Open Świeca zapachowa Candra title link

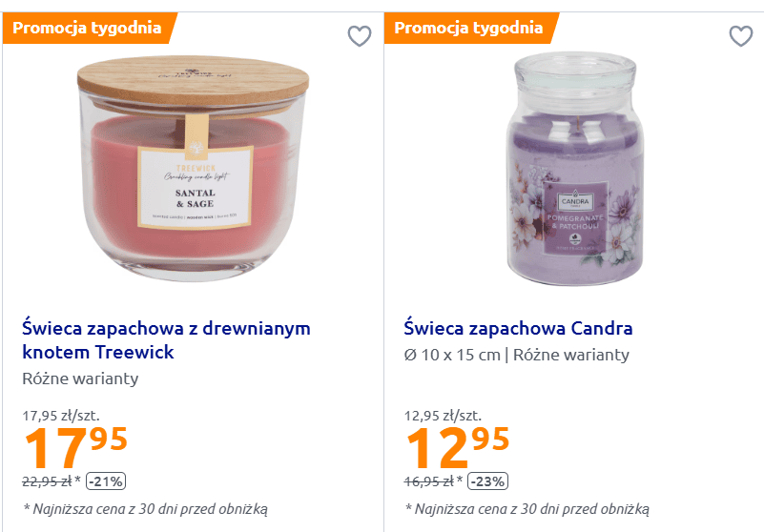tap(518, 328)
